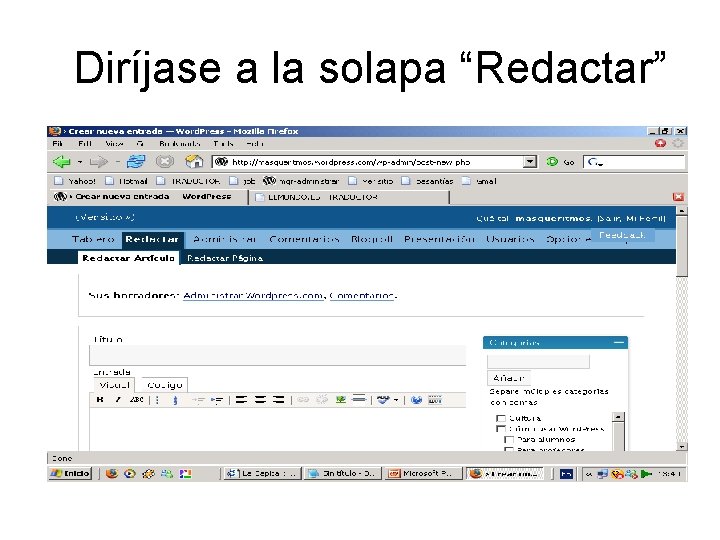Open the Bookmarks menu

(180, 143)
